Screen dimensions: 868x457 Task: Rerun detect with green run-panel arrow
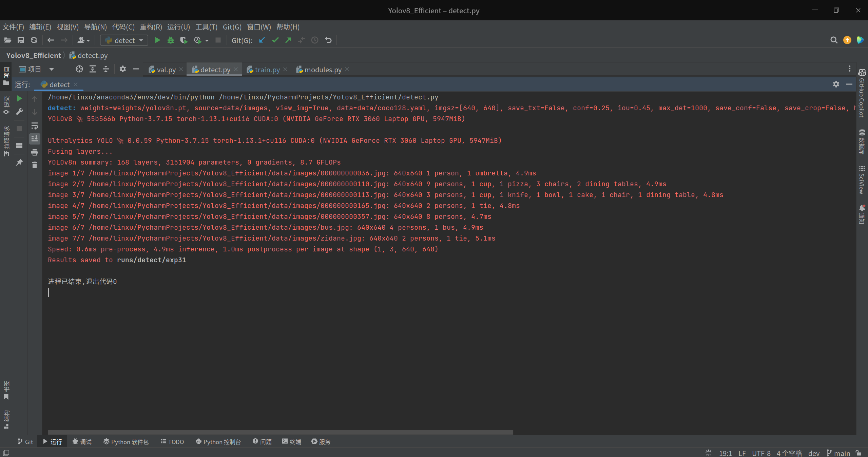coord(20,98)
